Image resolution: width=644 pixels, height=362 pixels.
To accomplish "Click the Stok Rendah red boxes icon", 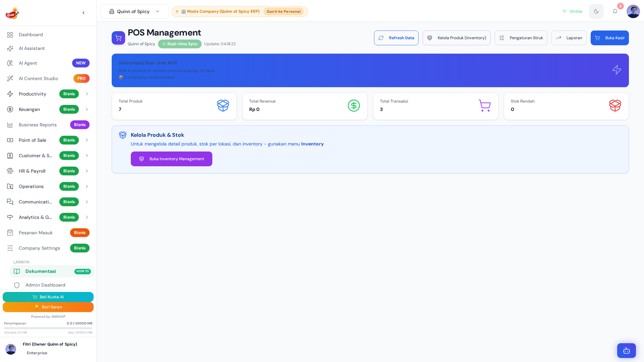I will pos(615,106).
